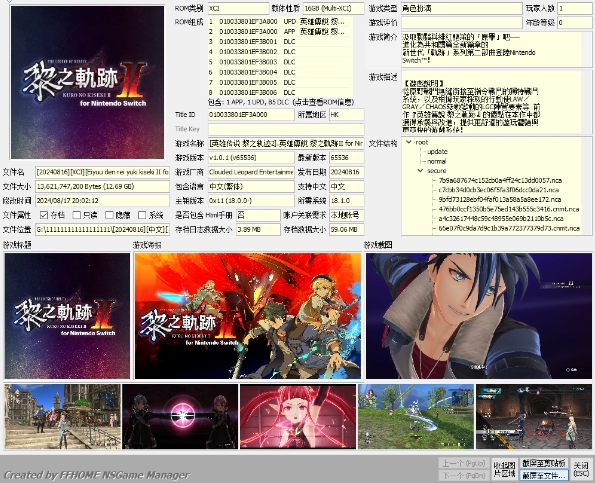
Task: Open the pink-haired girl screenshot thumbnail
Action: pos(298,416)
